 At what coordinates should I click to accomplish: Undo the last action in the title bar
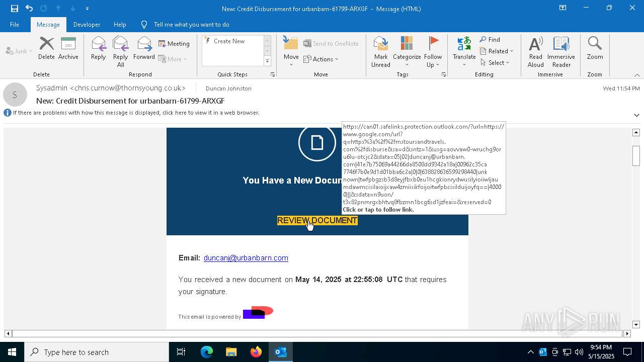29,8
